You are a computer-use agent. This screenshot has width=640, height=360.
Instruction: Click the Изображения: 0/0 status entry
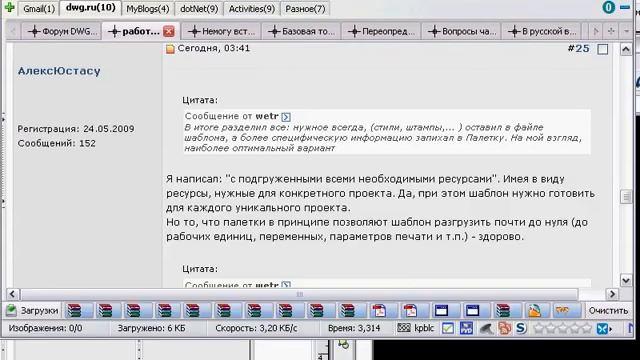pos(45,328)
